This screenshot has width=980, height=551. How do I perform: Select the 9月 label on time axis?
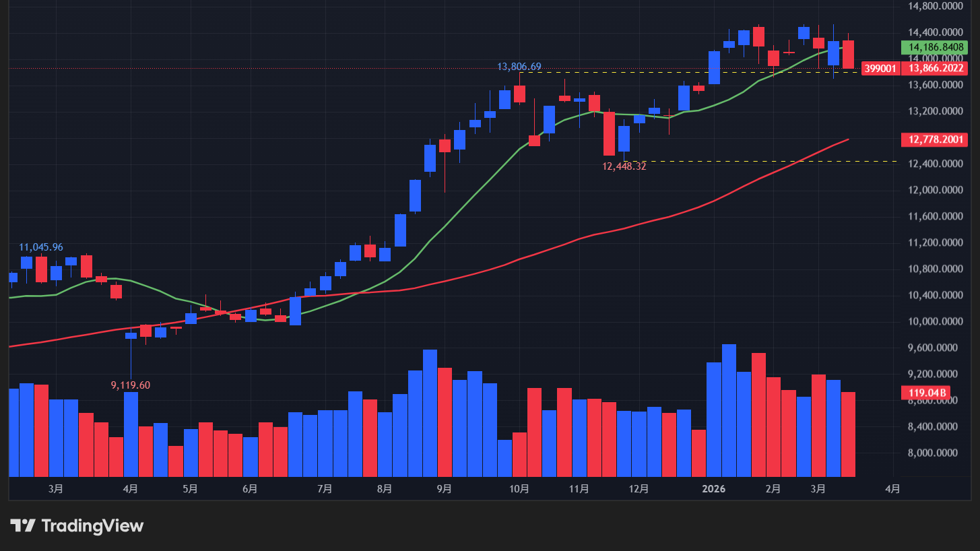444,488
